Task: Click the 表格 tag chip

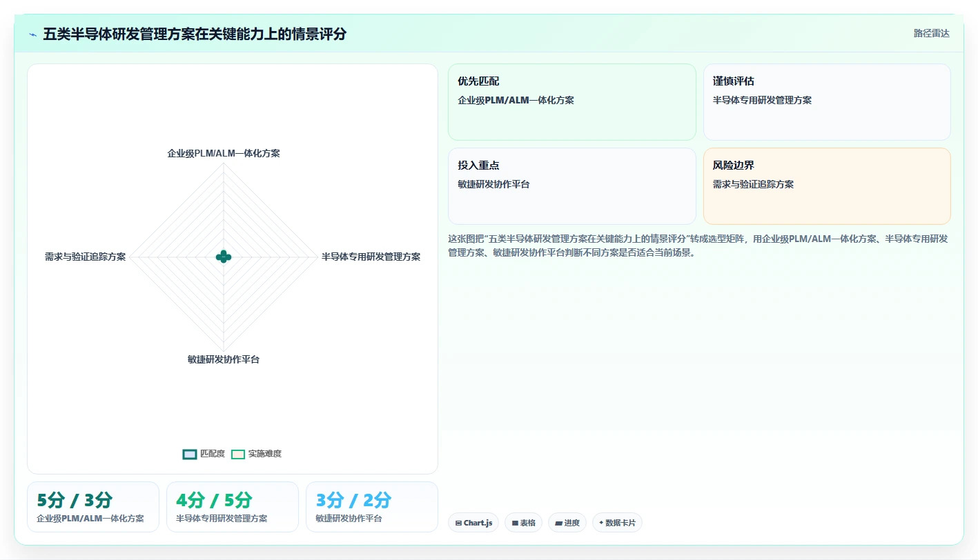Action: click(x=523, y=523)
